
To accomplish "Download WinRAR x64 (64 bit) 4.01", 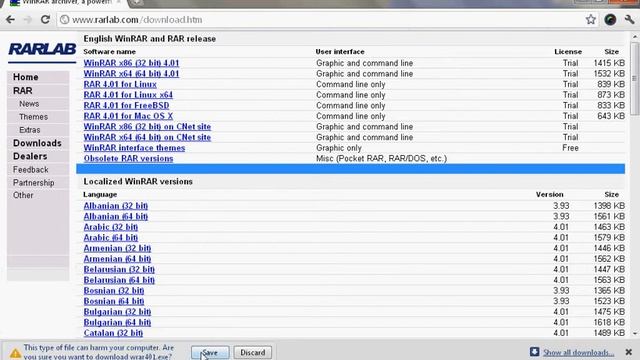I will click(x=131, y=73).
